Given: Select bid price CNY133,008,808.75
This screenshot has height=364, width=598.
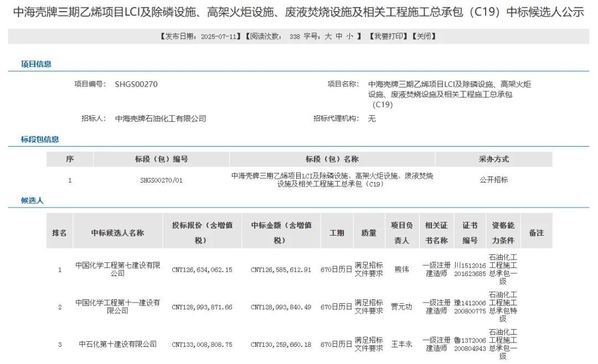Looking at the screenshot, I should [202, 345].
